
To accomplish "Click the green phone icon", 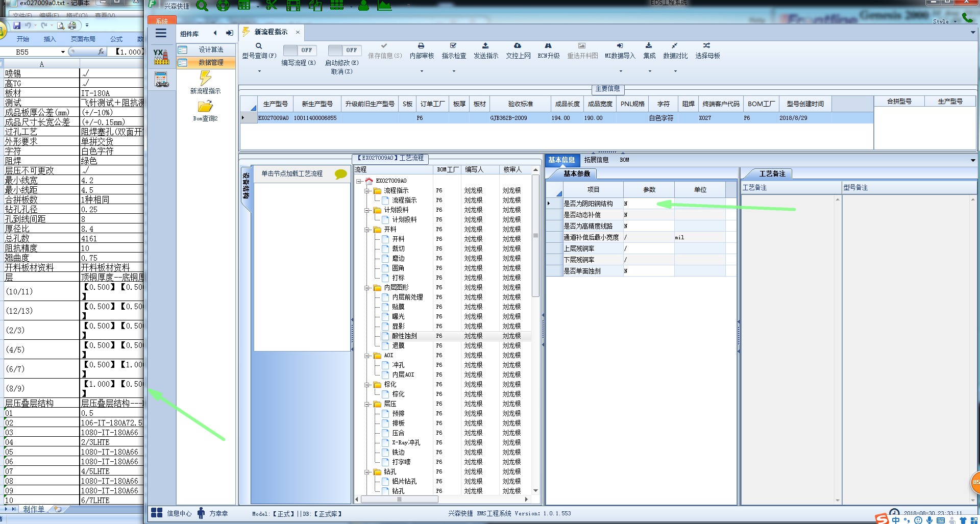I will 967,17.
